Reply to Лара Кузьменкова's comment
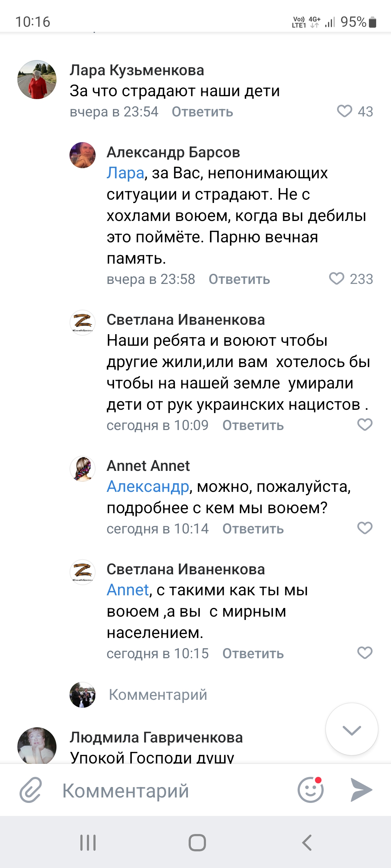This screenshot has width=391, height=868. (x=202, y=112)
